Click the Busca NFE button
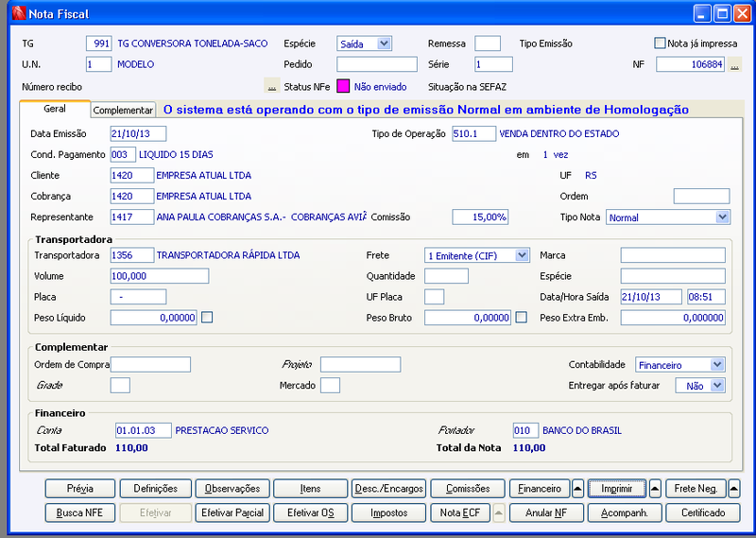Viewport: 756px width, 538px height. [x=80, y=512]
